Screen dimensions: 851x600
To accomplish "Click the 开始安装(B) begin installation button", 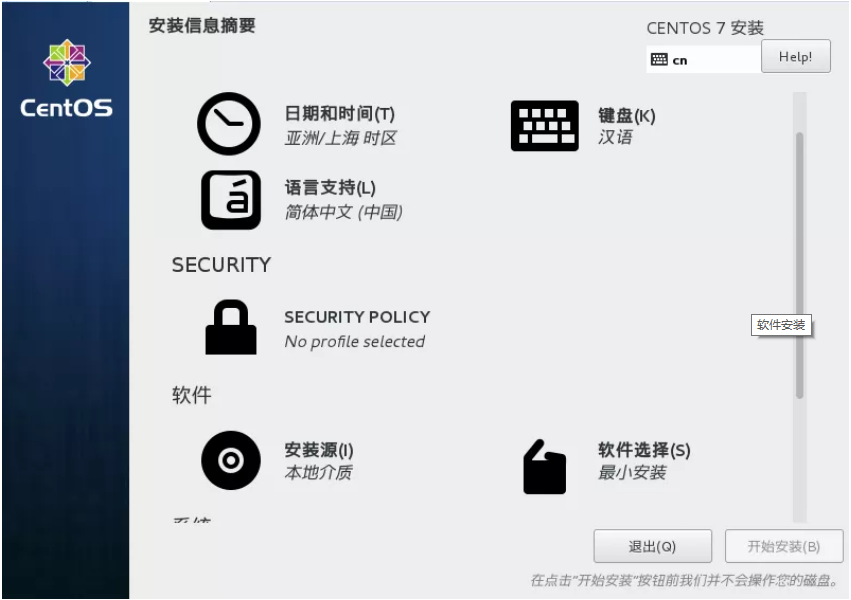I will click(x=784, y=546).
